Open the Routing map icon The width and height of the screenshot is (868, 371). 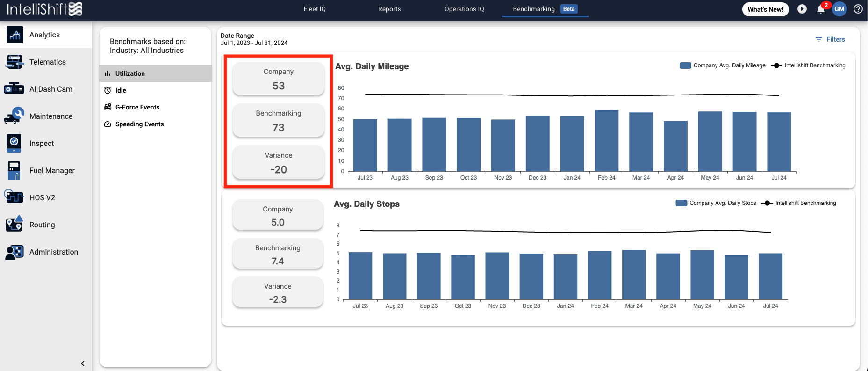point(14,225)
